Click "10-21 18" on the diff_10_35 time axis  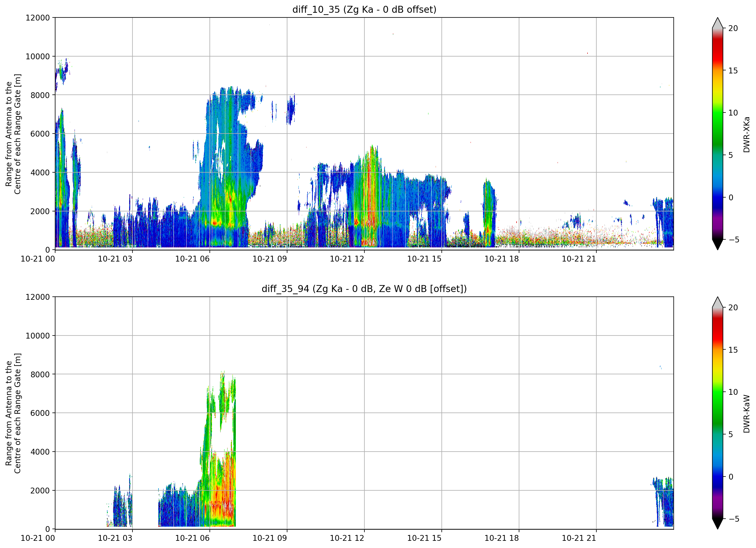point(502,259)
